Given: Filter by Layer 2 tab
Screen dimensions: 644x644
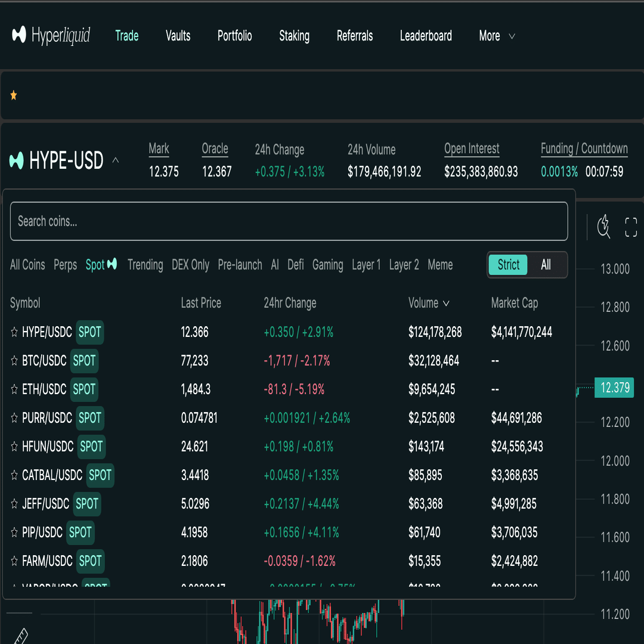Looking at the screenshot, I should (404, 265).
